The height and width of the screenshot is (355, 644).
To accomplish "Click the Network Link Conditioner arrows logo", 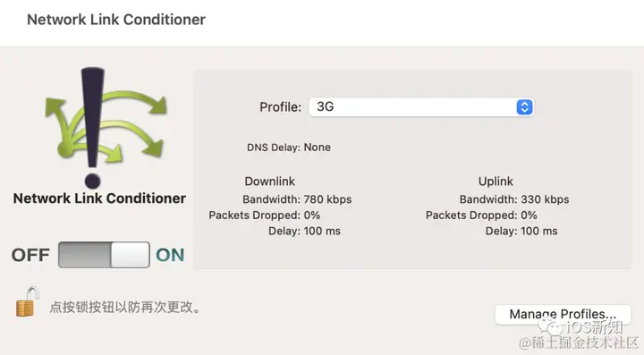I will (x=106, y=128).
